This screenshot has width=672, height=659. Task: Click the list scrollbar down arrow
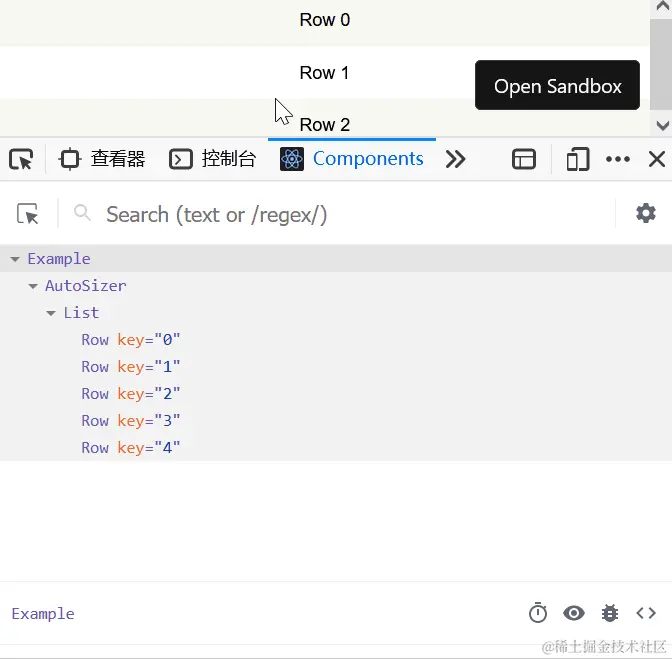click(x=662, y=126)
